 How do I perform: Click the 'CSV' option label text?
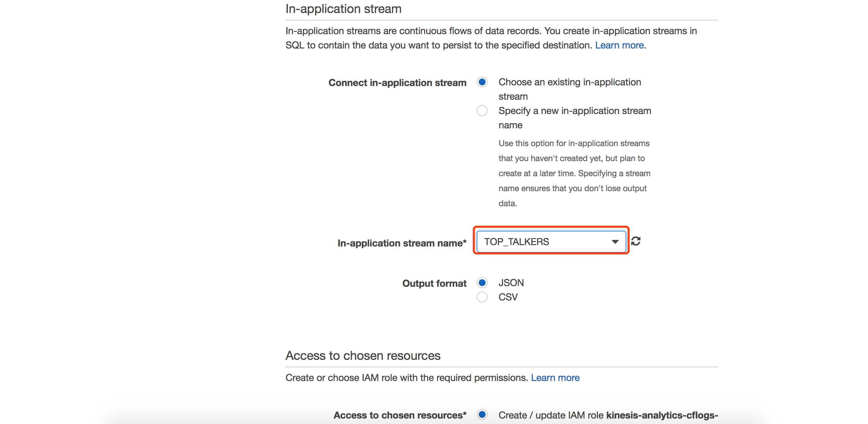click(x=508, y=297)
